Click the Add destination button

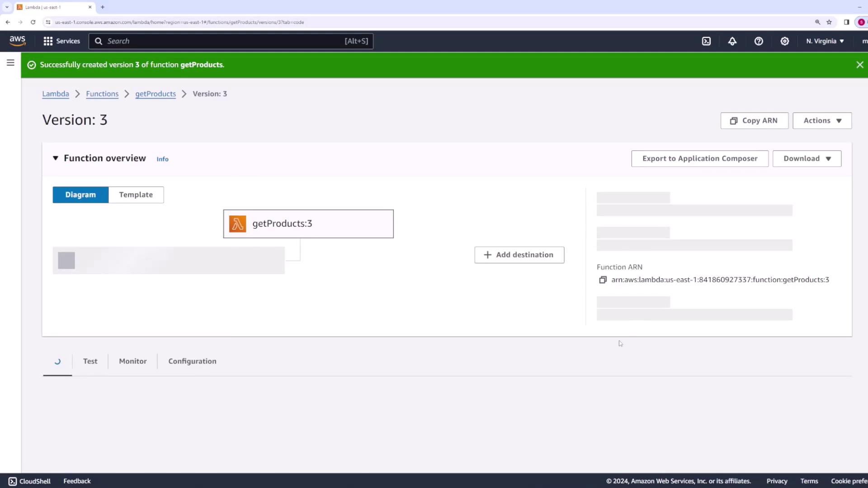coord(519,255)
